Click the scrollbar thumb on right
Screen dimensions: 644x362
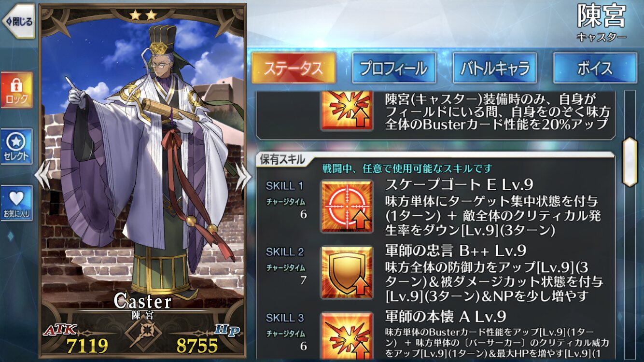(x=630, y=162)
